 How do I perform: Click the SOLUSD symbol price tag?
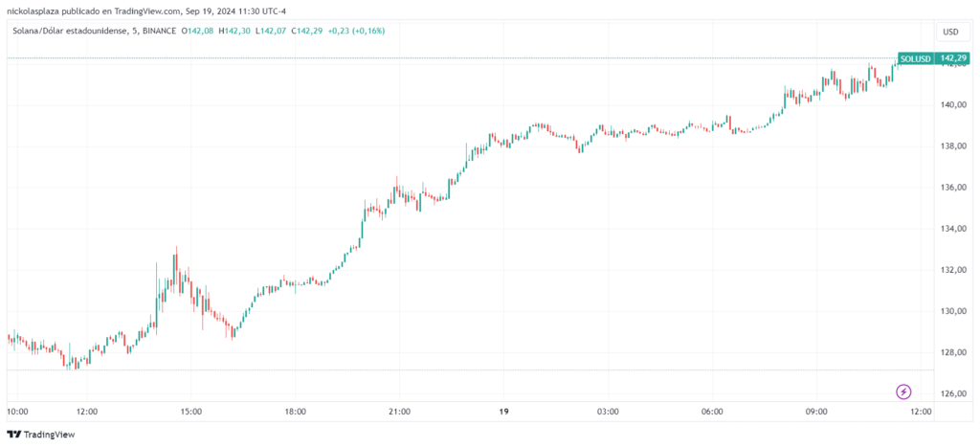(916, 58)
